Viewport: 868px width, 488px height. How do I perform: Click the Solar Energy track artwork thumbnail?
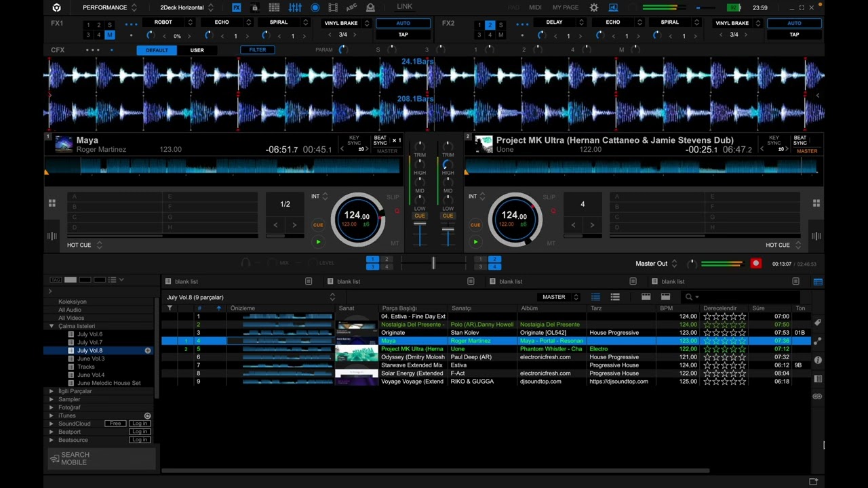tap(357, 373)
